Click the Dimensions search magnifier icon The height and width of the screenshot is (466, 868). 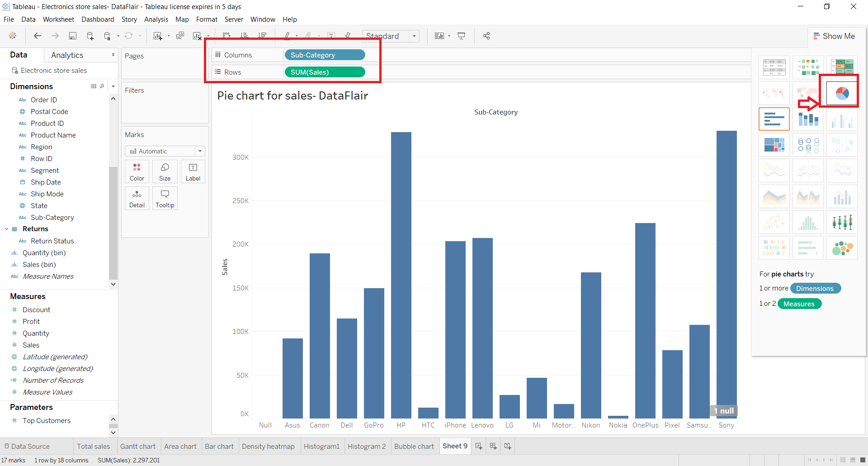102,86
